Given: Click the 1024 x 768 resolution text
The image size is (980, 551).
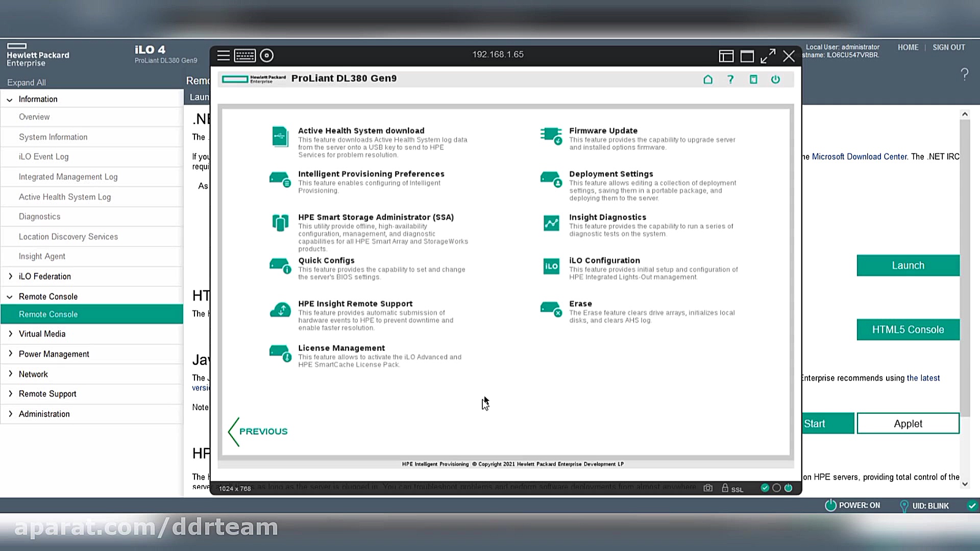Looking at the screenshot, I should (x=235, y=489).
